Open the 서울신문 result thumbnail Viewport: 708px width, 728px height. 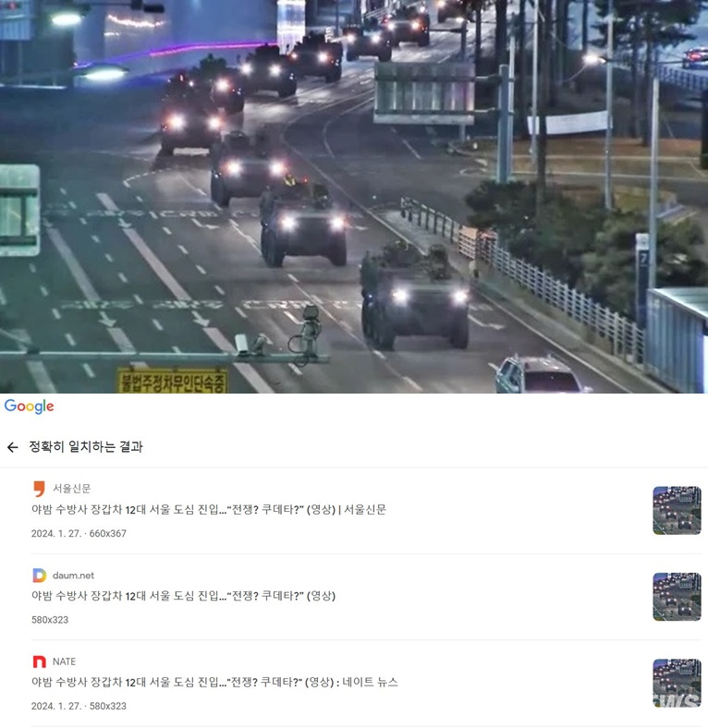click(x=677, y=510)
